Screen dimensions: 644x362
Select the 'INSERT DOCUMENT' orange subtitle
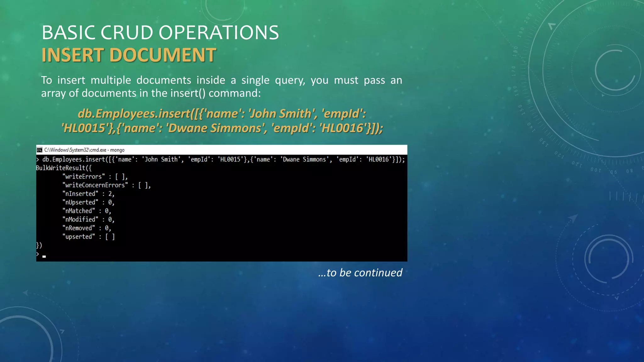[129, 55]
